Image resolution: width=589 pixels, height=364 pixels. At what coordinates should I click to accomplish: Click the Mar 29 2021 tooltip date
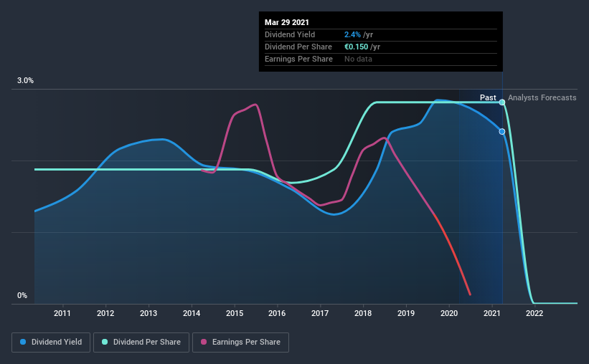point(287,22)
